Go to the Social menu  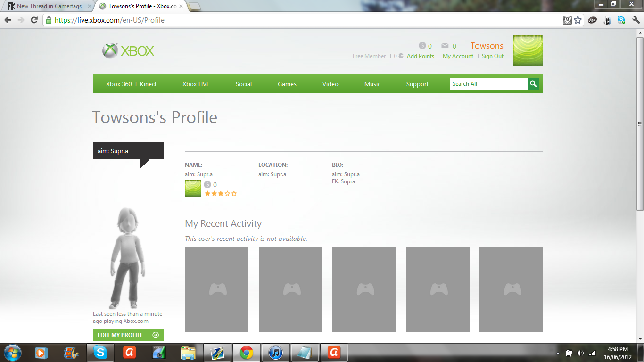point(244,84)
